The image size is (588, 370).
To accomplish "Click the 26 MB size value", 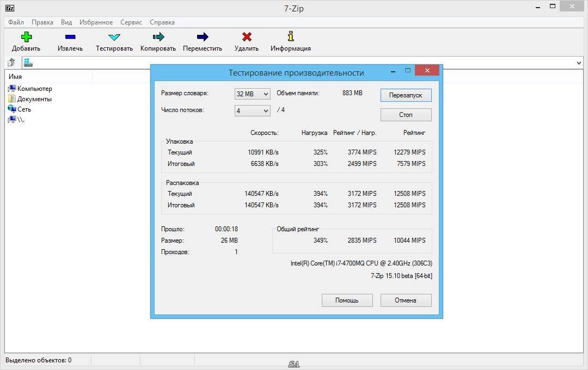I will (229, 240).
